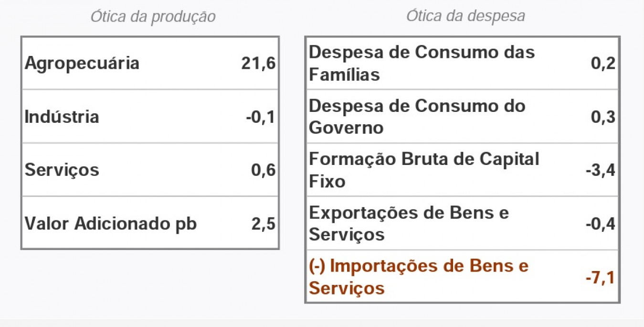
Task: Click the "Ótica da despesa" table heading
Action: pyautogui.click(x=465, y=16)
